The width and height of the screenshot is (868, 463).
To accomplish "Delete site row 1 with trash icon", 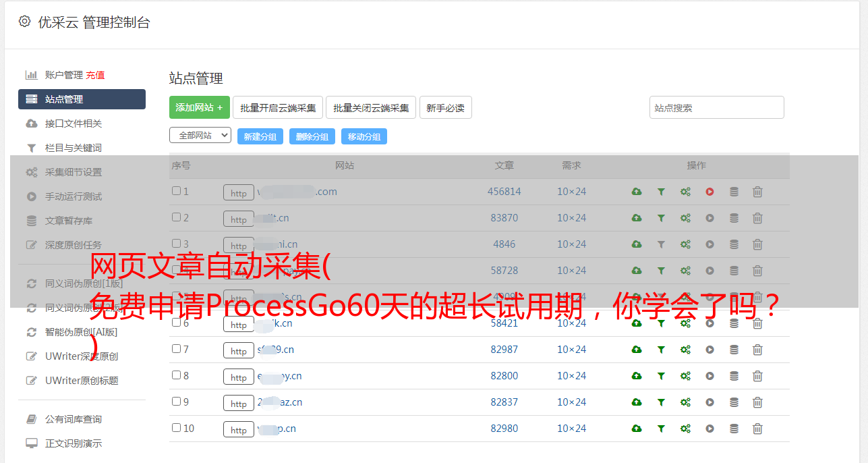I will point(757,192).
